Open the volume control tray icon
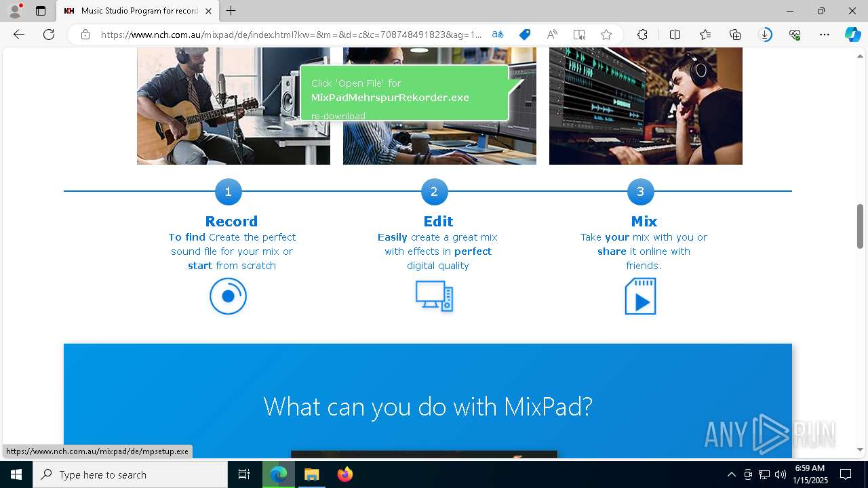Viewport: 868px width, 488px height. coord(781,474)
